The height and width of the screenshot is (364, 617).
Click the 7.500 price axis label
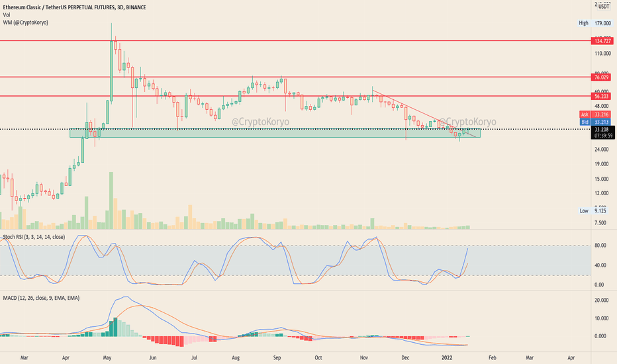click(x=600, y=223)
